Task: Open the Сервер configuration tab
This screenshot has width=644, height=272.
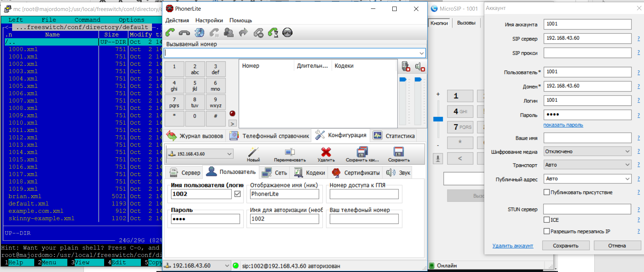Action: point(185,172)
